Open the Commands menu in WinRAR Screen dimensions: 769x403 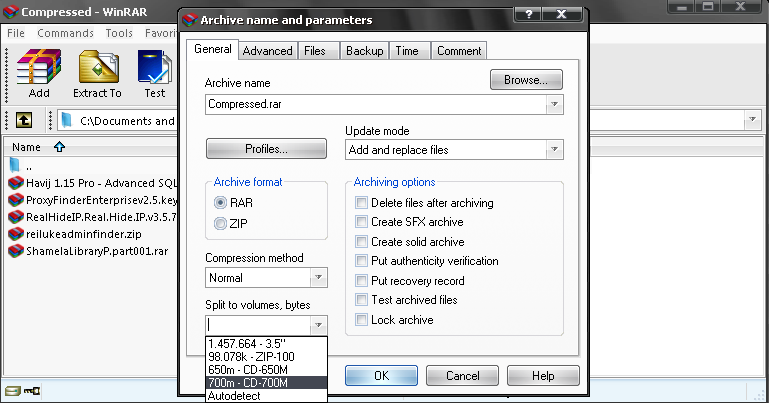[x=65, y=33]
